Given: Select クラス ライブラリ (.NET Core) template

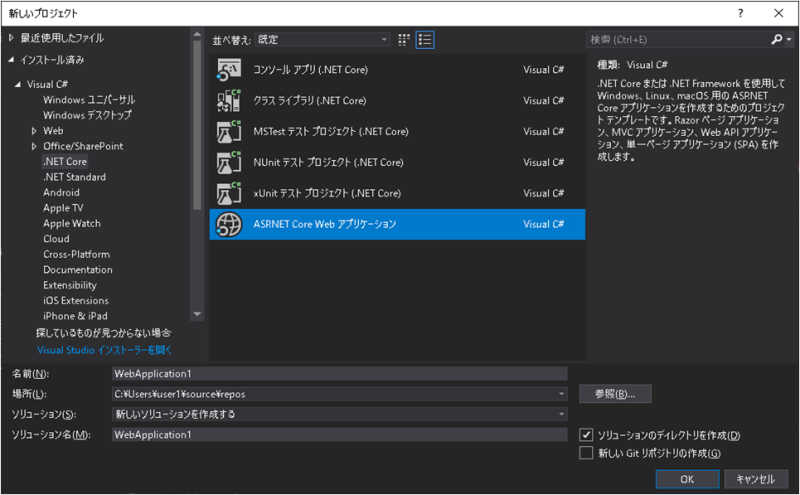Looking at the screenshot, I should [397, 101].
